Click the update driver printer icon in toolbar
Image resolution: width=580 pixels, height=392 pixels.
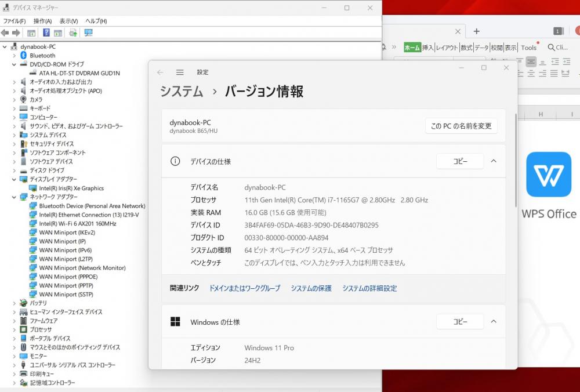pos(73,33)
